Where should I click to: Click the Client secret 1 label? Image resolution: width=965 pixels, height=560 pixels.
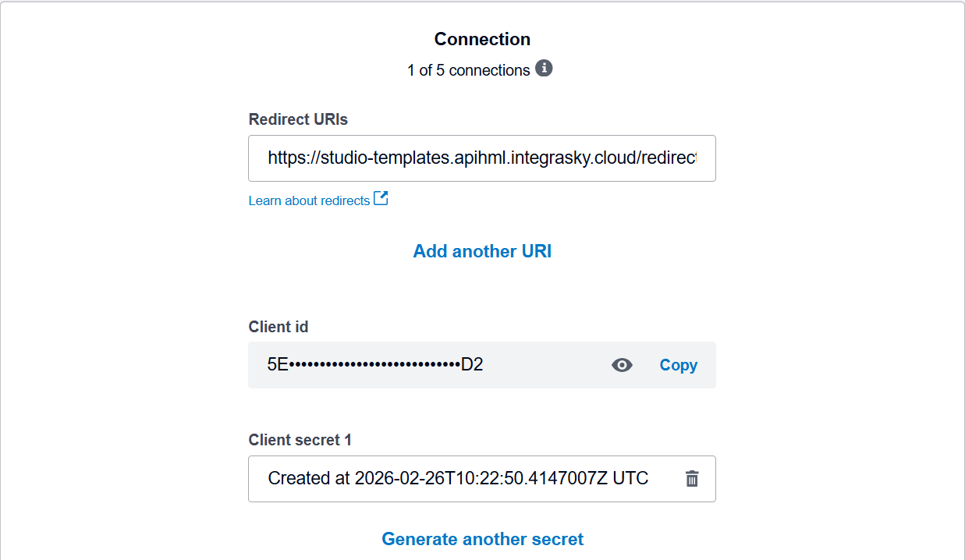pos(300,440)
